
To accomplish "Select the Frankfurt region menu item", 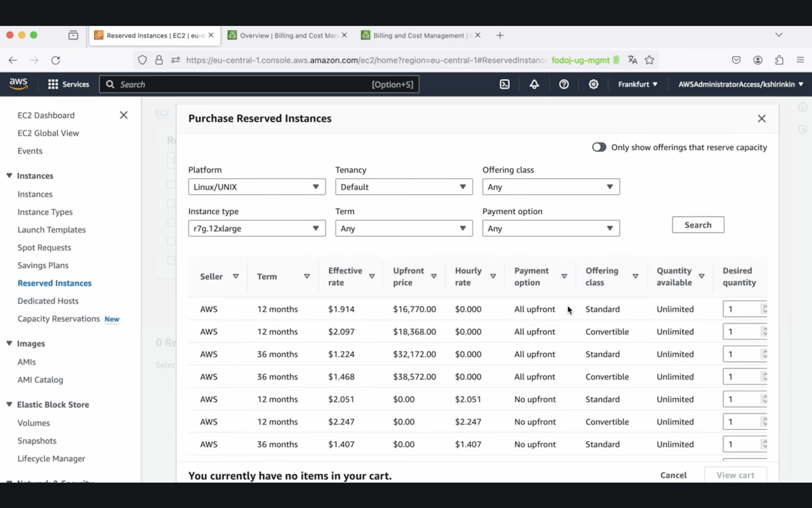I will [x=637, y=84].
